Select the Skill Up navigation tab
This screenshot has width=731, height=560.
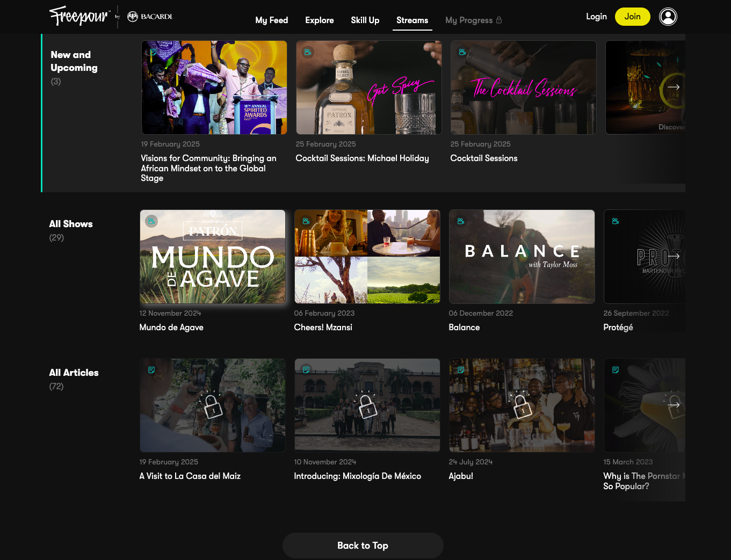[x=365, y=20]
